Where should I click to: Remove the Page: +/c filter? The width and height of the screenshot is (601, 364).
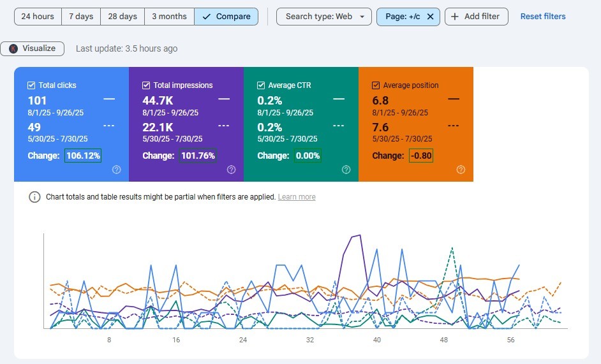point(431,17)
